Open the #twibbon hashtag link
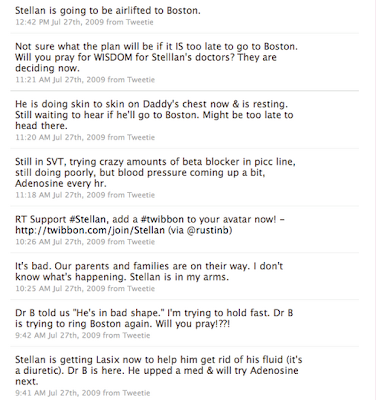Viewport: 376px width, 400px height. click(162, 220)
